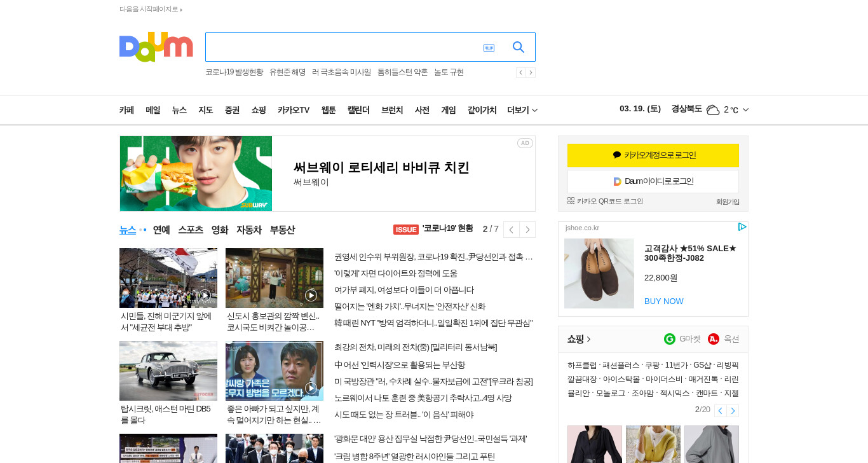The height and width of the screenshot is (463, 868).
Task: Select the 자동차 content tab
Action: click(x=249, y=230)
